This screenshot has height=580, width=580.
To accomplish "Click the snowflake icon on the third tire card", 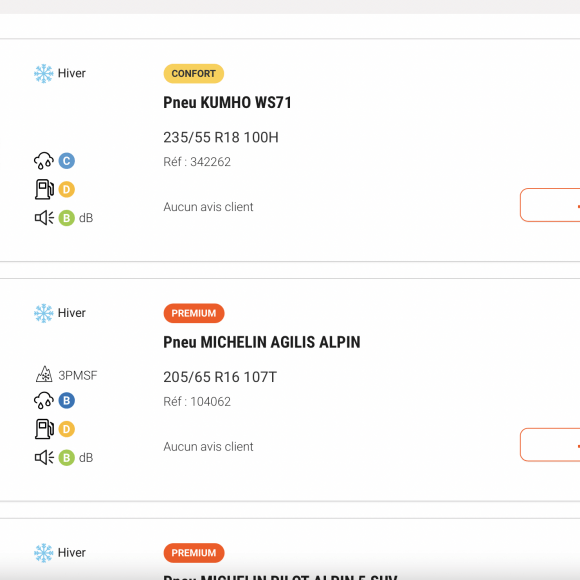I will tap(44, 553).
